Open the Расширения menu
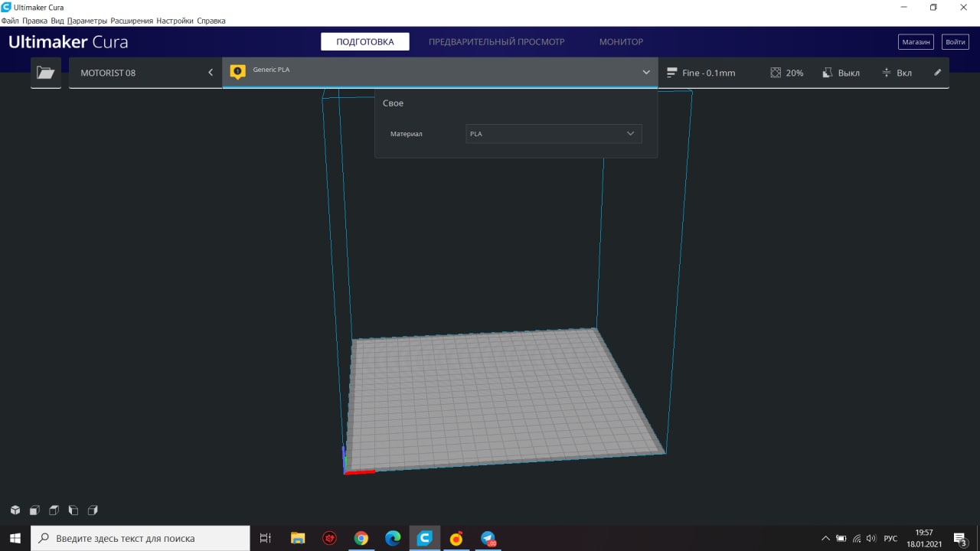Viewport: 980px width, 551px height. coord(132,21)
